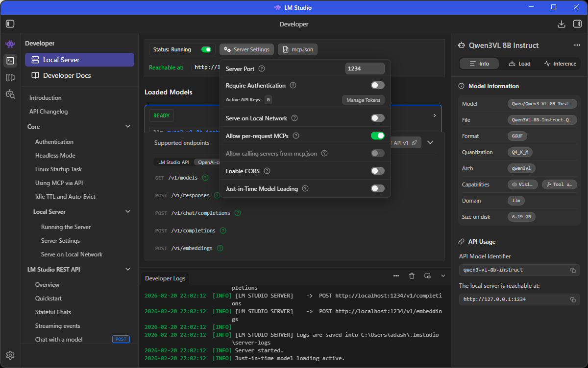
Task: Disable Allow per-request MCPs toggle
Action: click(377, 136)
